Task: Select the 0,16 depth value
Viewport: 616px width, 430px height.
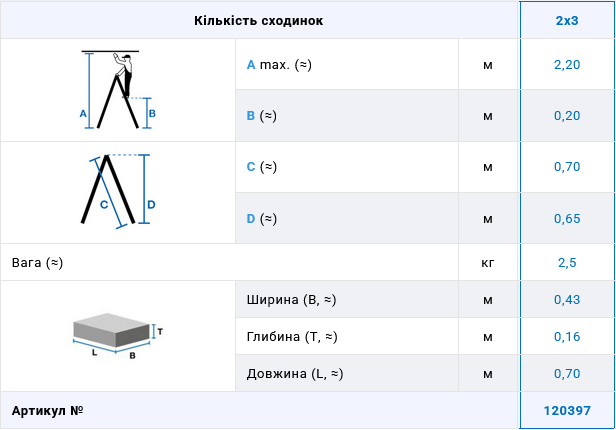Action: coord(567,337)
